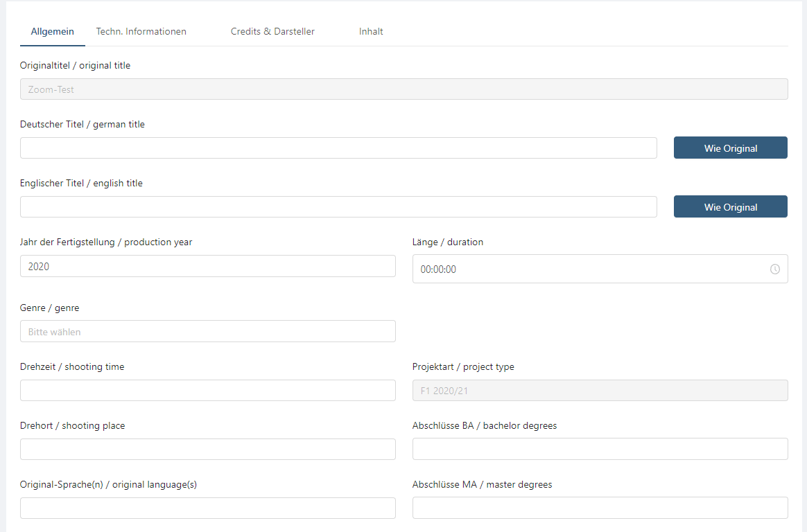
Task: Open the Abschlüsse BA bachelor degrees selector
Action: coord(600,449)
